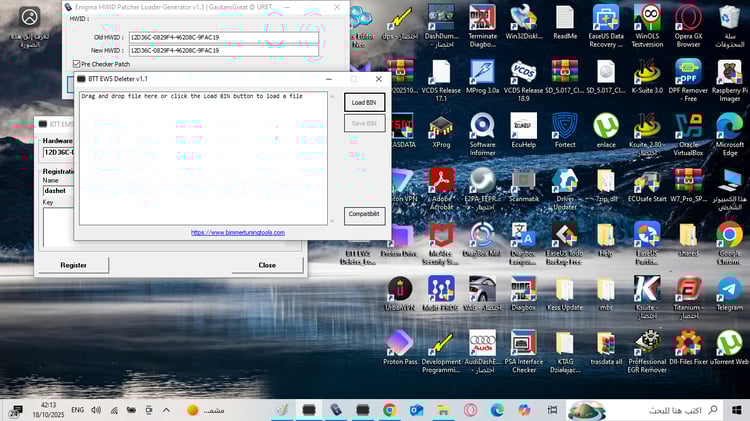
Task: Select the DPF Remover Free icon
Action: click(x=688, y=80)
